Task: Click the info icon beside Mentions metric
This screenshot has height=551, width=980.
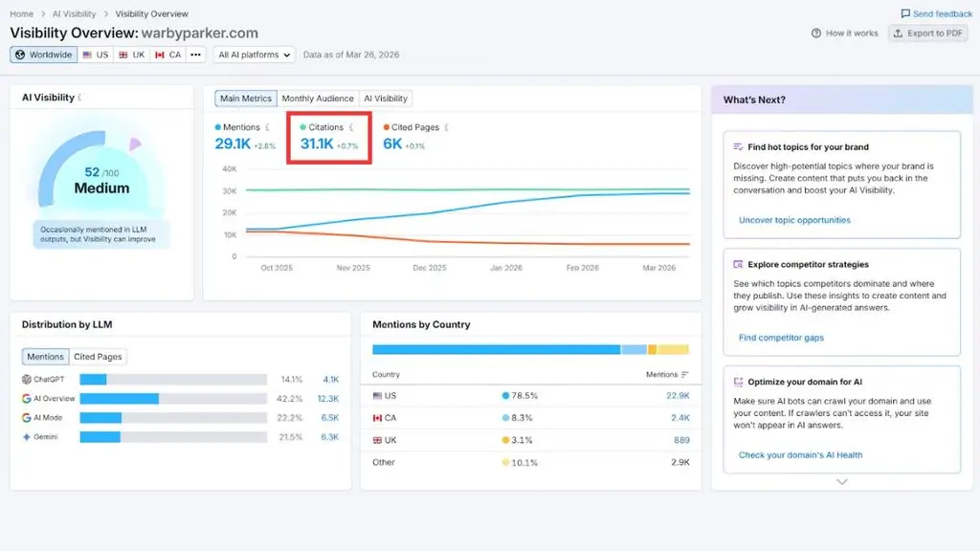Action: click(267, 127)
